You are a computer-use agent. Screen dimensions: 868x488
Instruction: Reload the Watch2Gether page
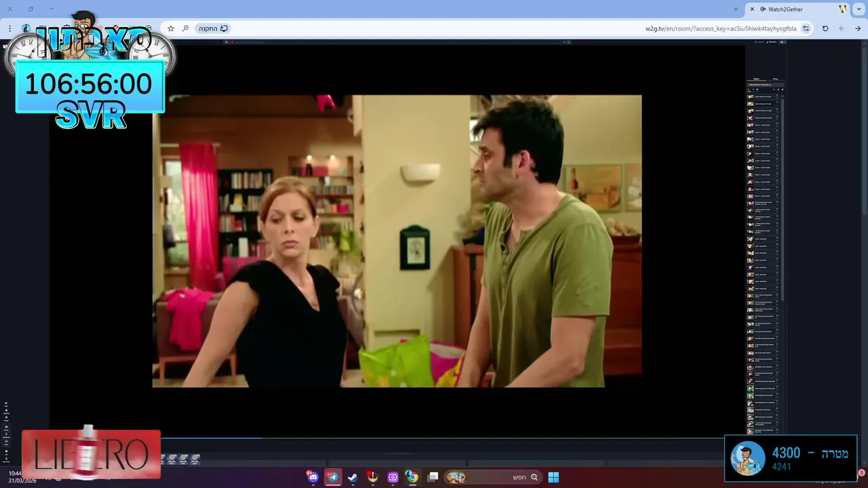(x=825, y=28)
